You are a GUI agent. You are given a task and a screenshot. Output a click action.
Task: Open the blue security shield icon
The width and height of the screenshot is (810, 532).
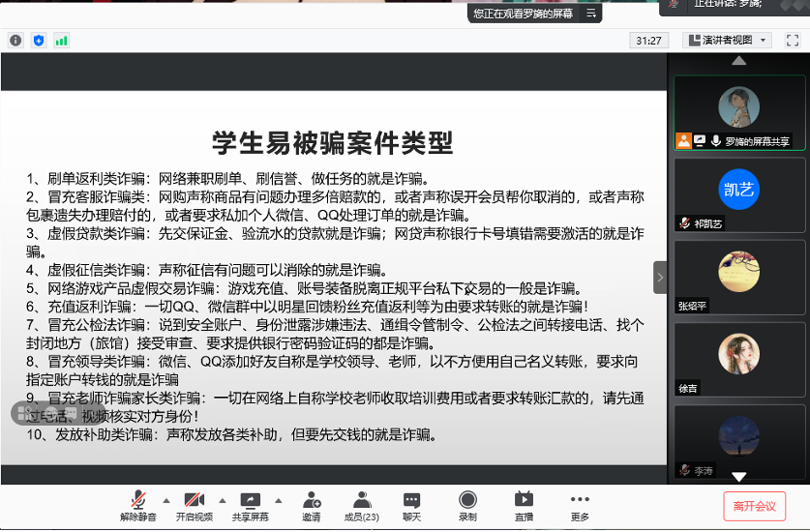[39, 41]
